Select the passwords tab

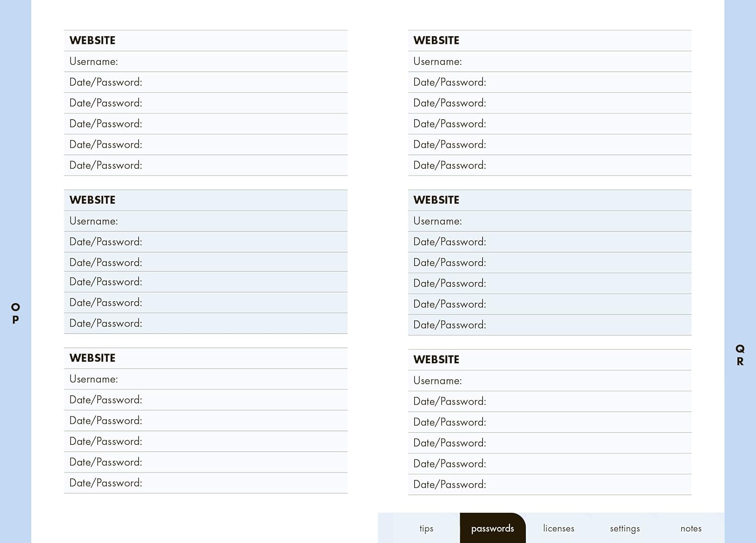pos(492,528)
